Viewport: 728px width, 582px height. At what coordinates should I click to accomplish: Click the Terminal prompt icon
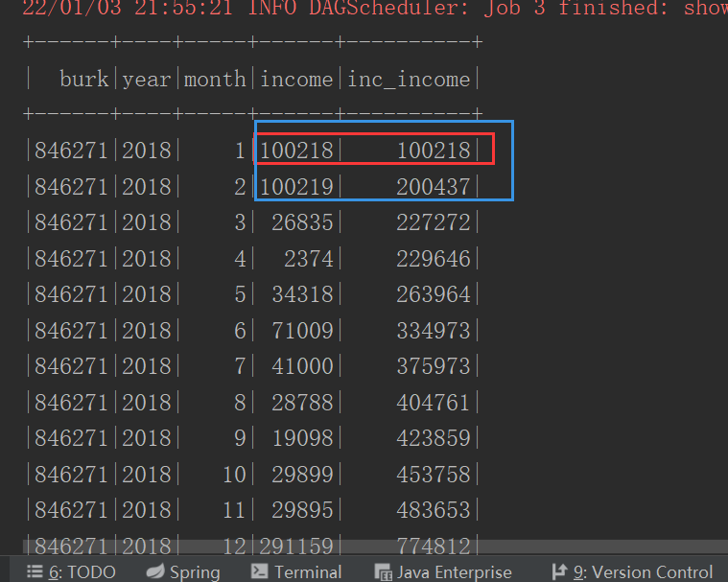[259, 571]
